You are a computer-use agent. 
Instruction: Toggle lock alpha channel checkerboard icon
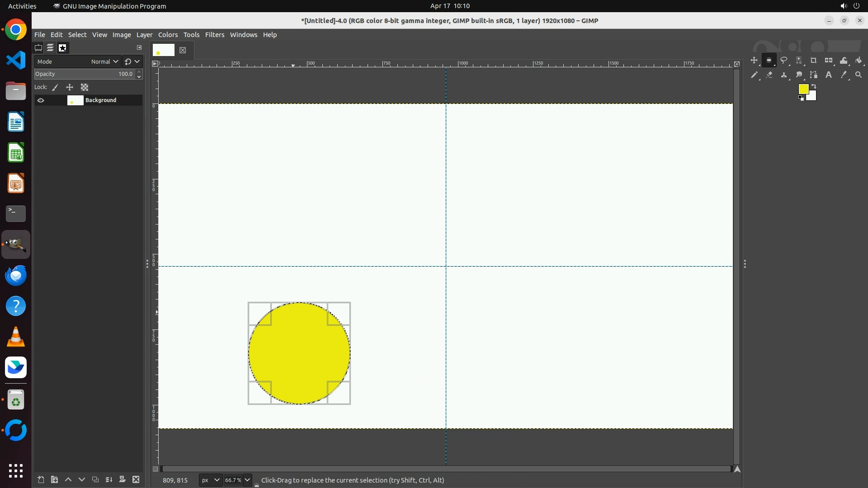pos(85,87)
